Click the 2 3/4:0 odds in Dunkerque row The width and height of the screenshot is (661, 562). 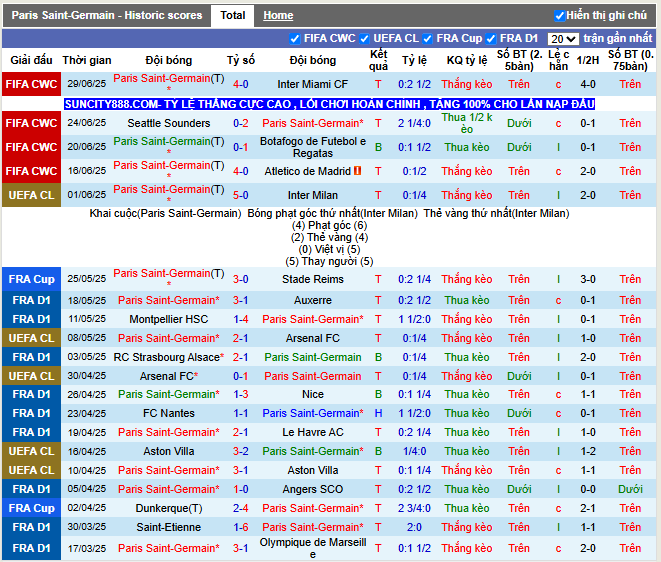414,508
